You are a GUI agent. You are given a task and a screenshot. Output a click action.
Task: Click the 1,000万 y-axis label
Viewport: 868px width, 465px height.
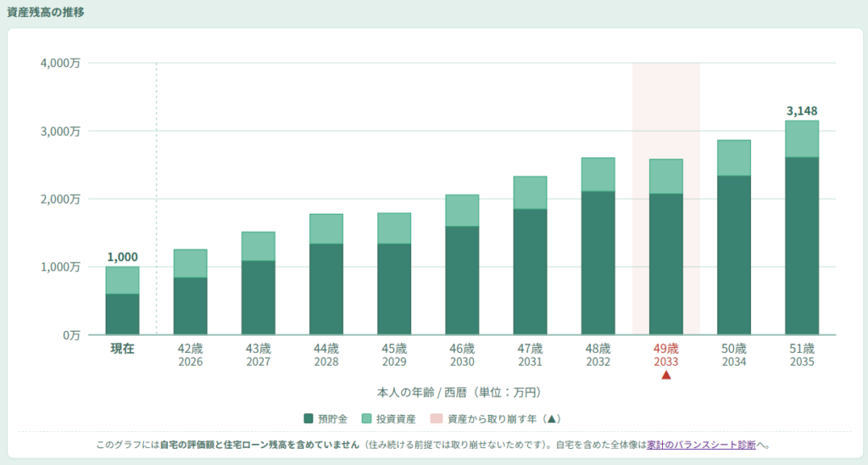click(60, 267)
